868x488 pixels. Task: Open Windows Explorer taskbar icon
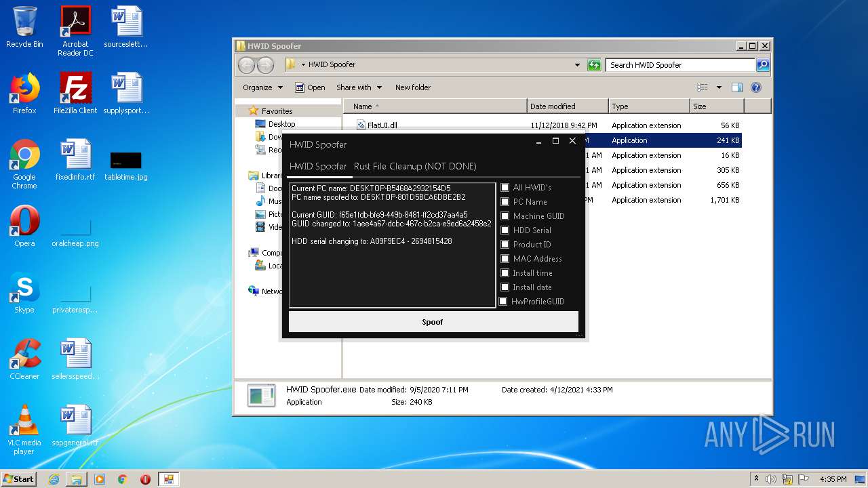coord(77,479)
